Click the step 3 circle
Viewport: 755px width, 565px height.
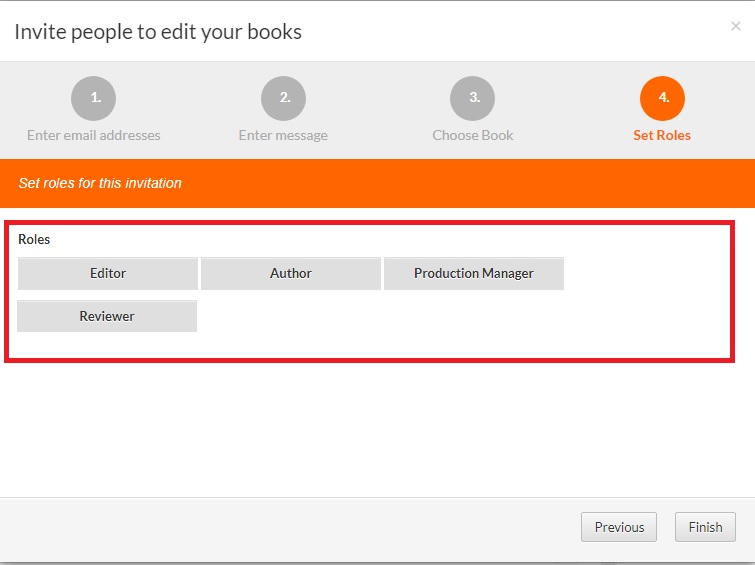coord(473,98)
